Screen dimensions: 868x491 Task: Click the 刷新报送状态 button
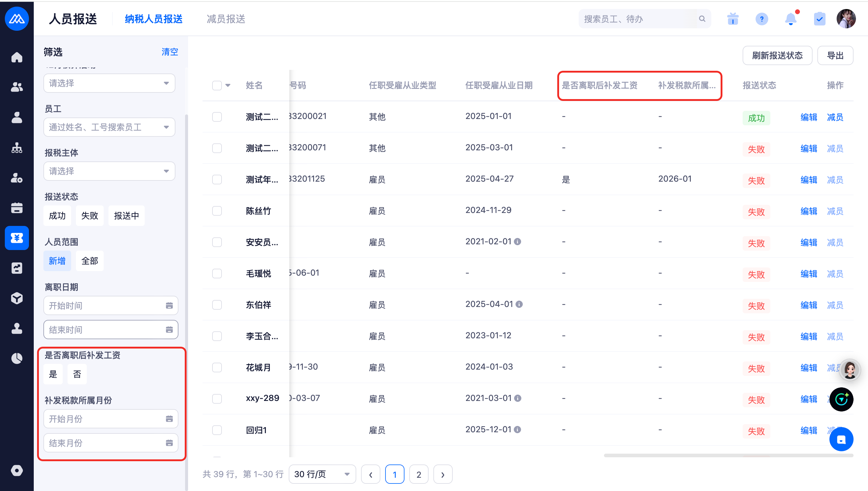tap(777, 55)
